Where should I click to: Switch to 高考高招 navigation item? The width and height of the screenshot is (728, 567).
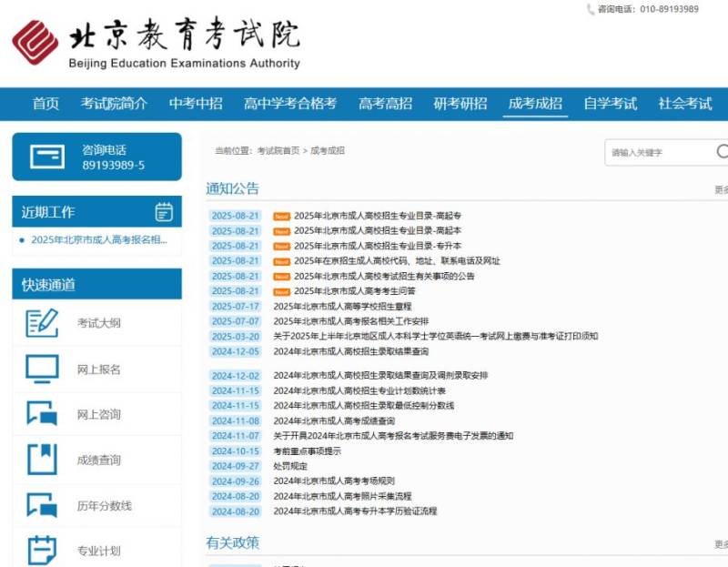(385, 104)
